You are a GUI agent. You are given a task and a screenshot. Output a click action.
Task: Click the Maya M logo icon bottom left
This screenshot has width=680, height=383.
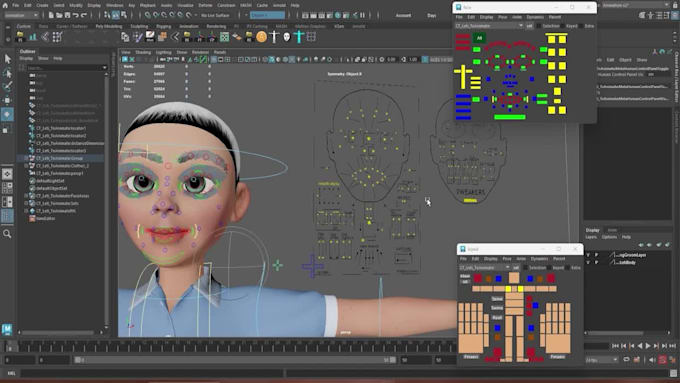7,329
